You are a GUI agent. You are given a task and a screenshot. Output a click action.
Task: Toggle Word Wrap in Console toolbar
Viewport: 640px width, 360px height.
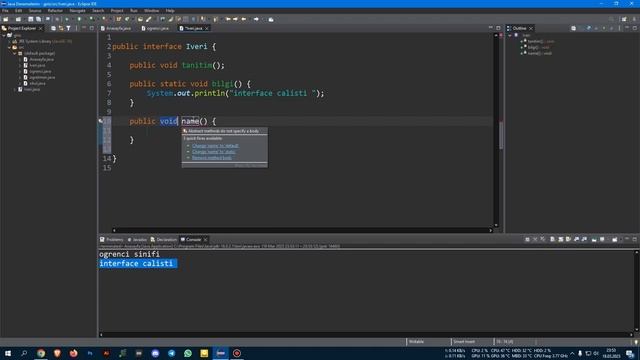pyautogui.click(x=568, y=239)
